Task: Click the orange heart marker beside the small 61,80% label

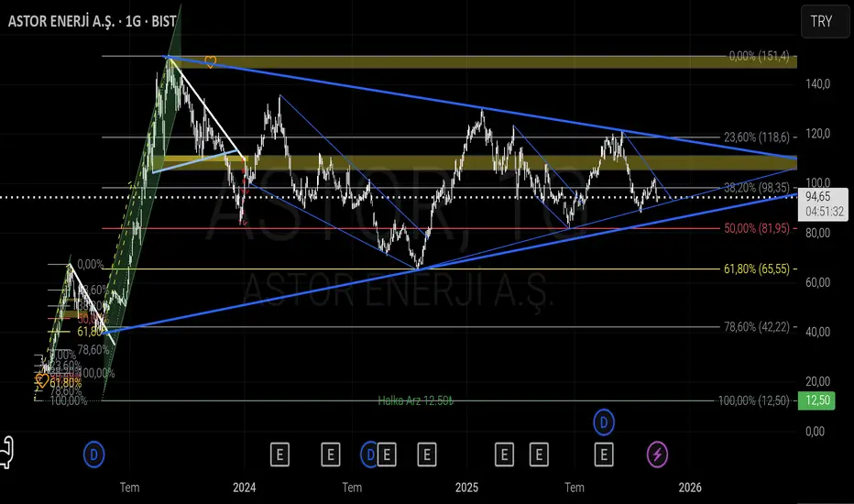Action: coord(41,379)
